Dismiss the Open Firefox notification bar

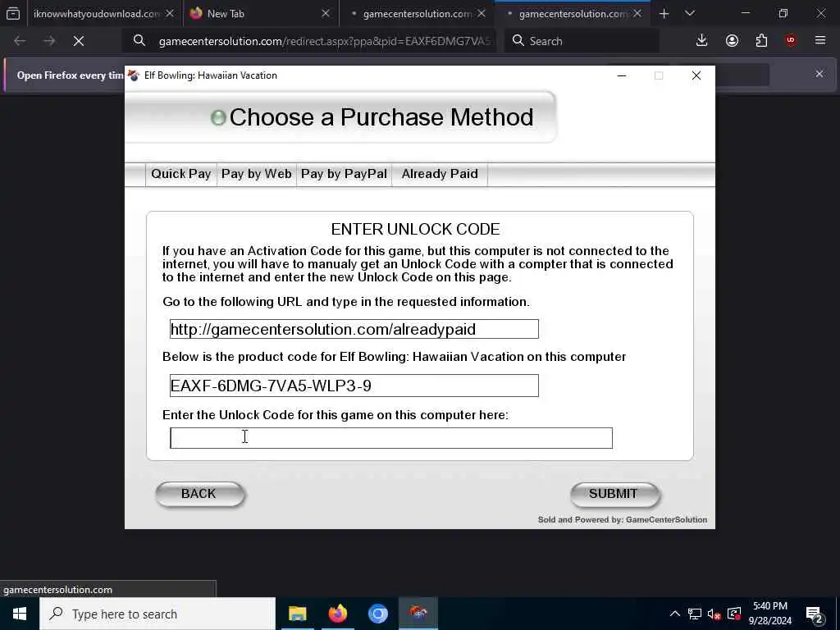[819, 74]
